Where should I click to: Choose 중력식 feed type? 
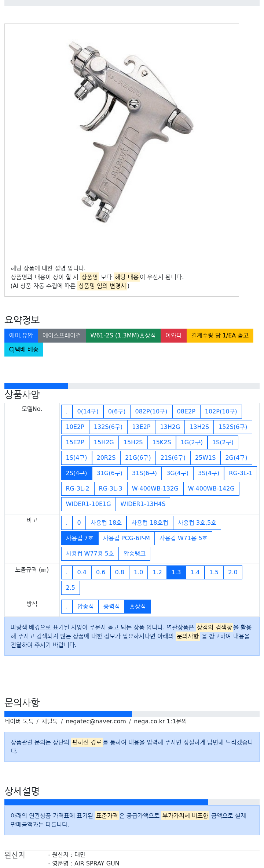click(111, 606)
